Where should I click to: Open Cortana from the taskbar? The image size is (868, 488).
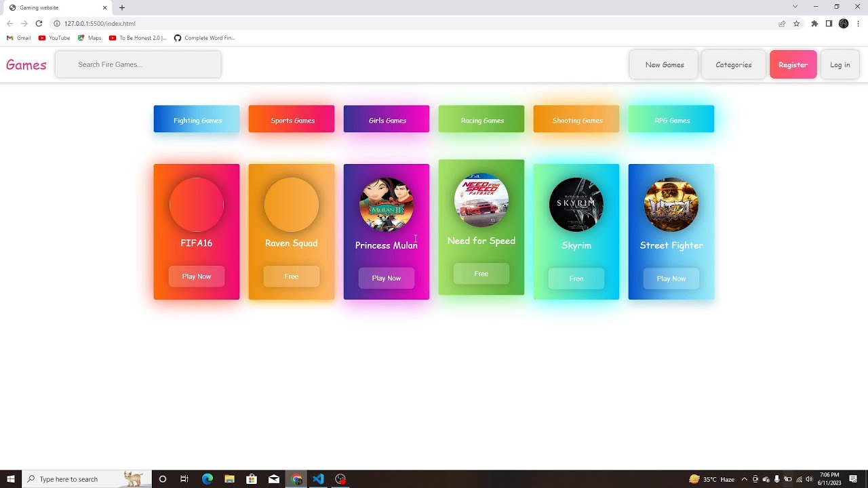[163, 479]
